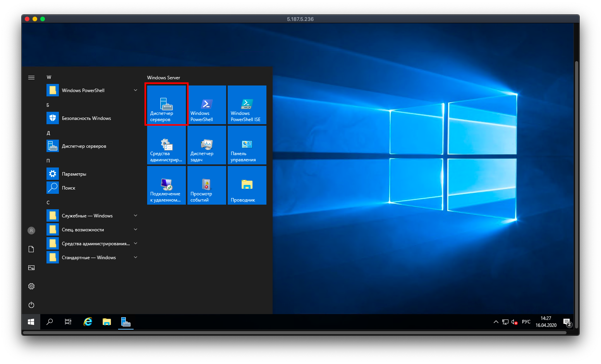
Task: Open the network icon in the system tray
Action: [505, 322]
